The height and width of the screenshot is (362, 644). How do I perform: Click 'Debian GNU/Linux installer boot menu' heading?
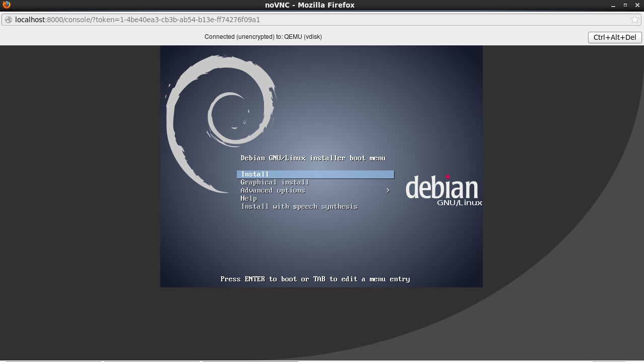pos(313,158)
